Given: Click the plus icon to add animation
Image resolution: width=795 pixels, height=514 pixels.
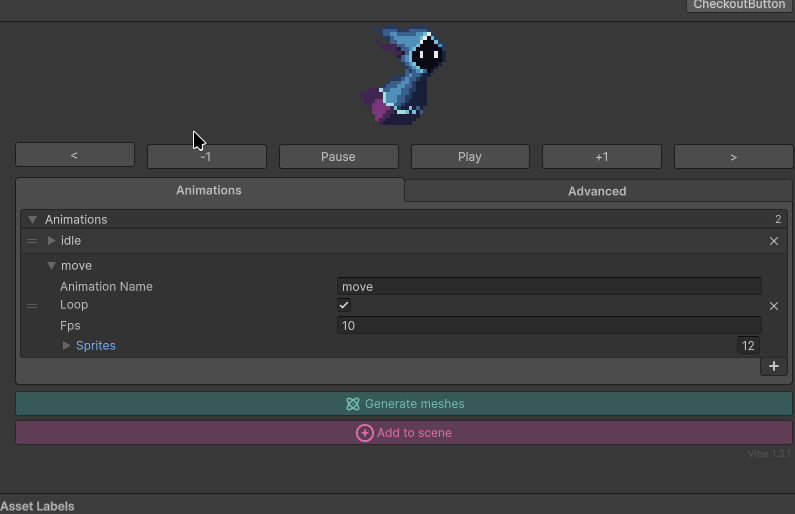Looking at the screenshot, I should point(773,366).
